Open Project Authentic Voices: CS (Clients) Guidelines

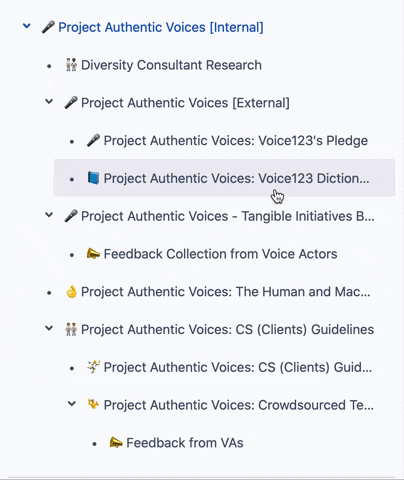(227, 330)
